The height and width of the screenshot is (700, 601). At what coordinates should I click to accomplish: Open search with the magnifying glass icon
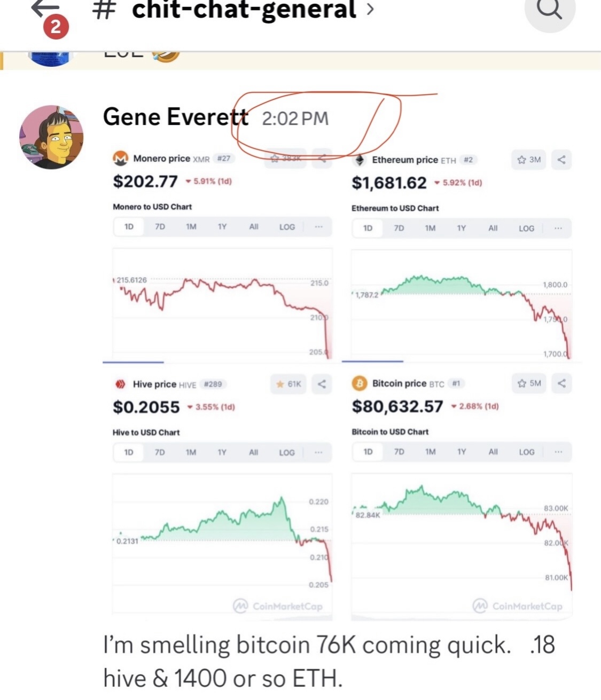click(x=550, y=9)
